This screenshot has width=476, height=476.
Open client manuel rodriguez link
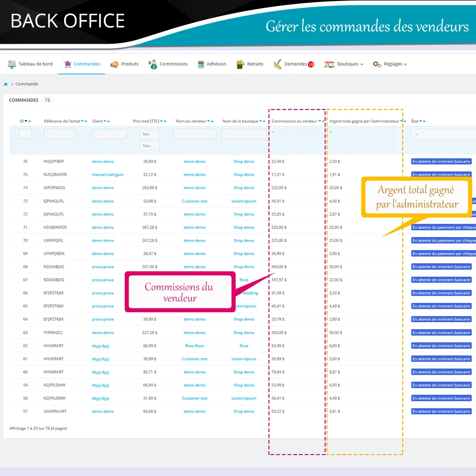[108, 175]
